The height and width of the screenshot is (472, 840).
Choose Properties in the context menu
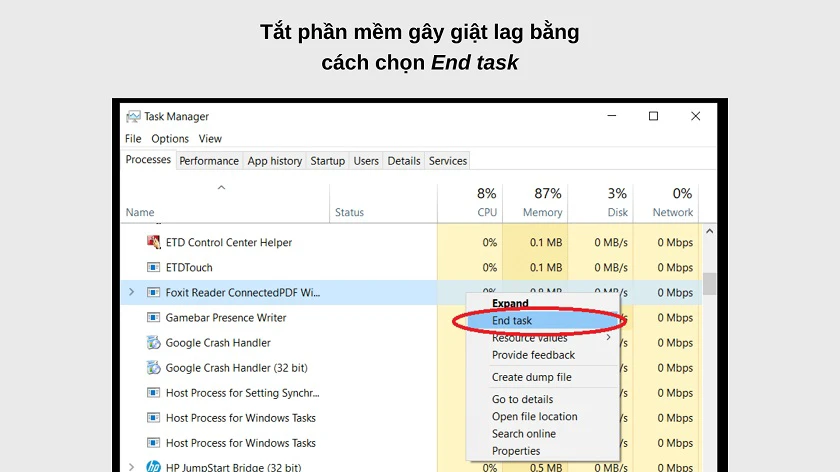pyautogui.click(x=543, y=451)
